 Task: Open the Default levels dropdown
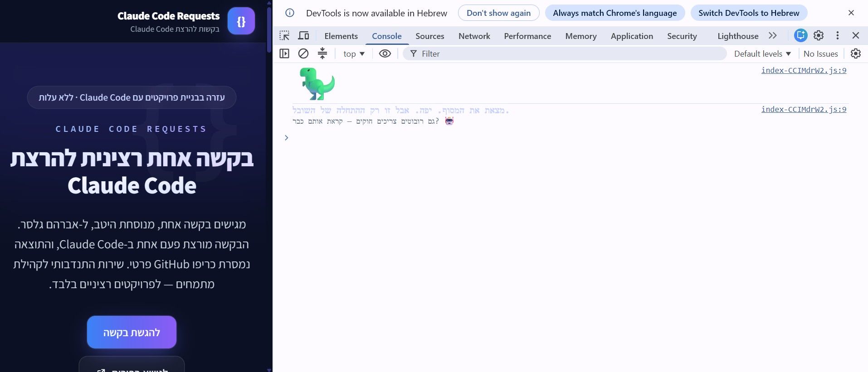(762, 53)
